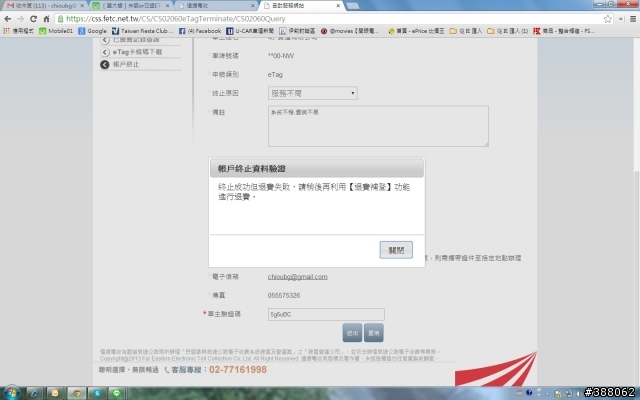Open the Apps shortcut in the bookmarks bar
This screenshot has width=640, height=400.
point(18,31)
